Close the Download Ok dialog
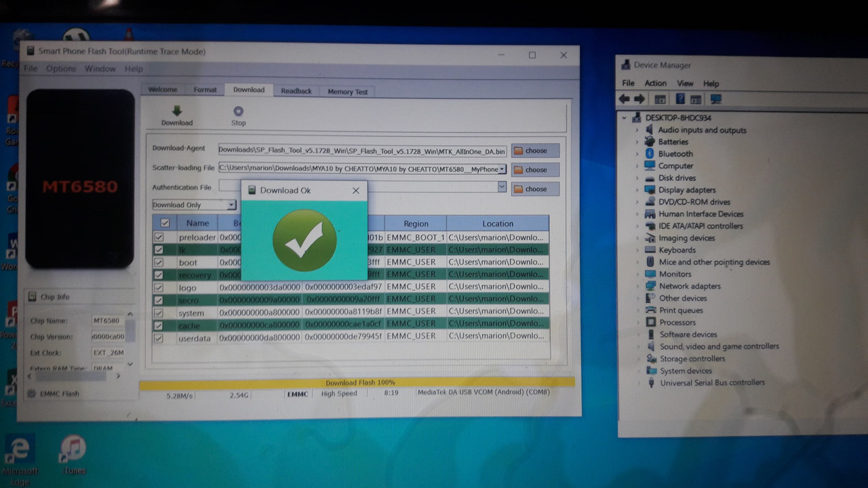The height and width of the screenshot is (488, 868). pos(356,190)
